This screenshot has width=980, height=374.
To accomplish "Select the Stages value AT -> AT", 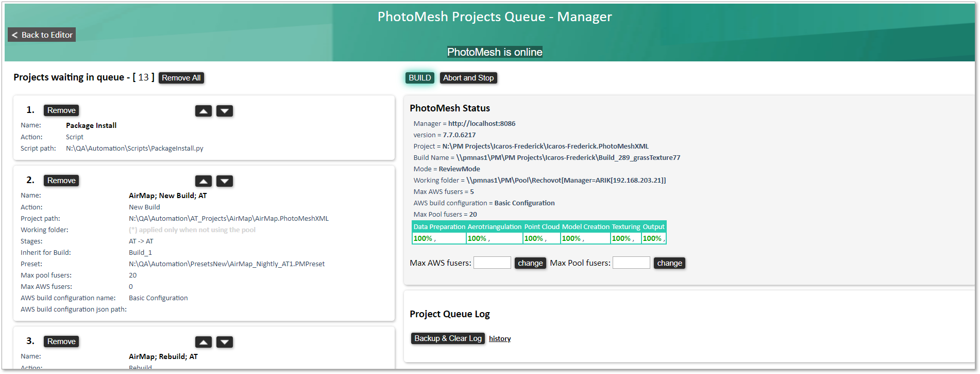I will coord(141,241).
